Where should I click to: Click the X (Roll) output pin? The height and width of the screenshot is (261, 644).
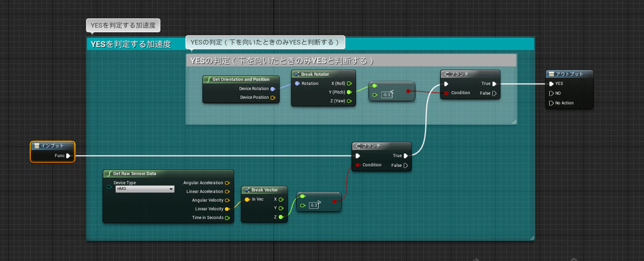[x=349, y=83]
